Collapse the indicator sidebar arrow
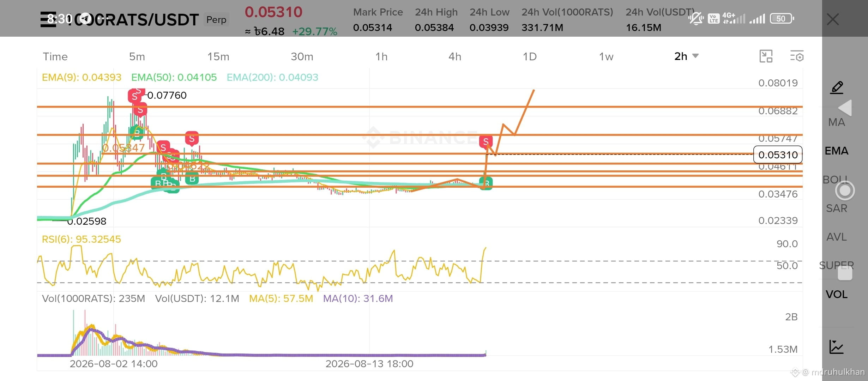This screenshot has height=381, width=868. [x=845, y=108]
